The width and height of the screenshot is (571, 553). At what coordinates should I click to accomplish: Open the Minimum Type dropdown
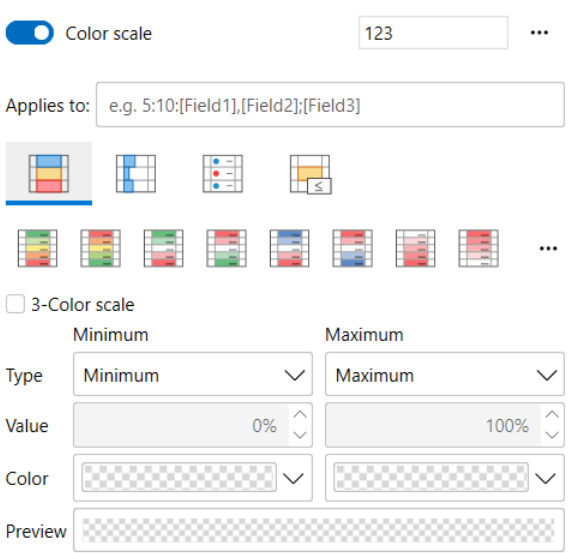pyautogui.click(x=193, y=374)
